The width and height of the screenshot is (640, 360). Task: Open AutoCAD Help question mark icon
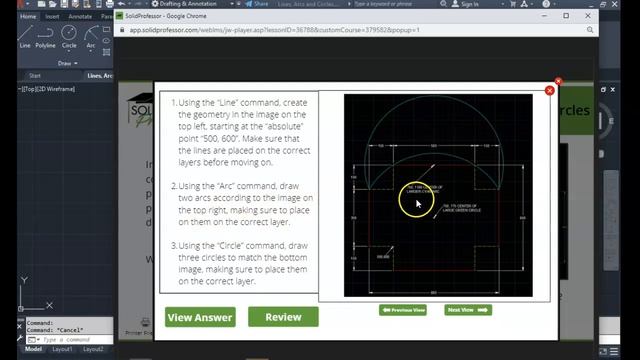point(546,4)
